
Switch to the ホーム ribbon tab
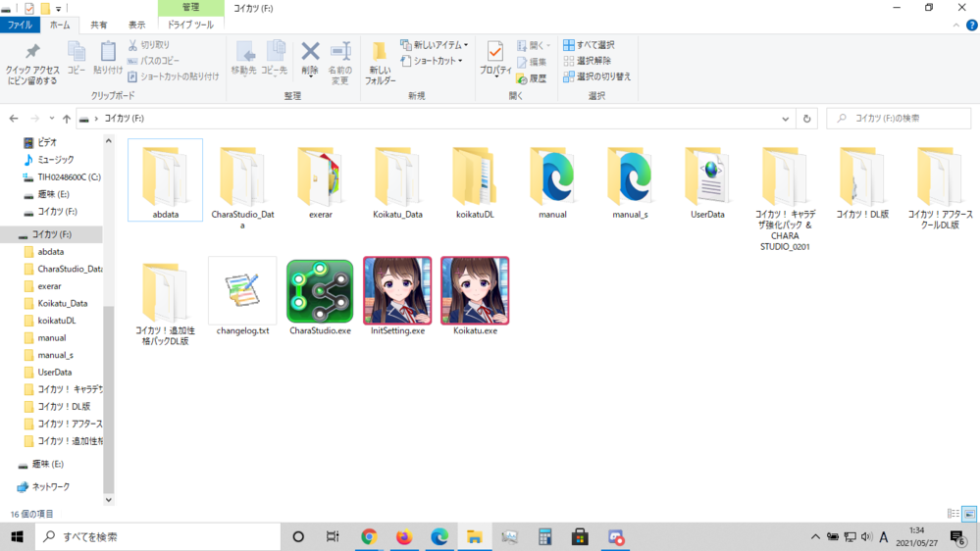[60, 25]
